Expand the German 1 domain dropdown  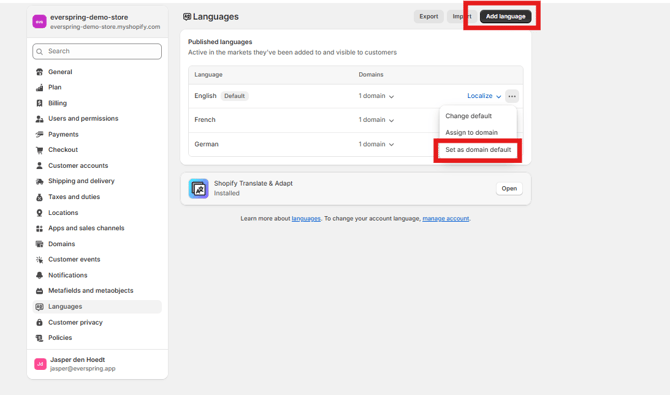click(x=376, y=144)
